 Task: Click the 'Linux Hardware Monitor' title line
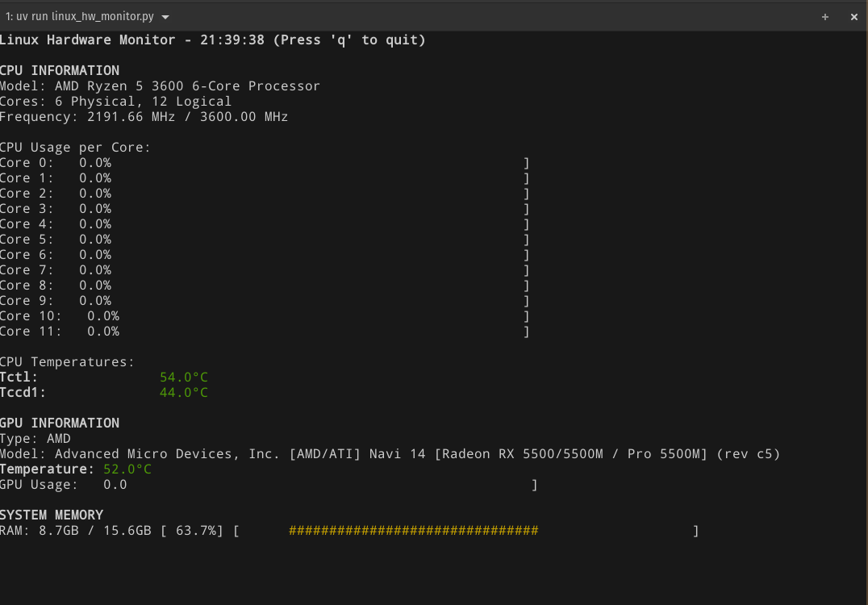[x=213, y=40]
